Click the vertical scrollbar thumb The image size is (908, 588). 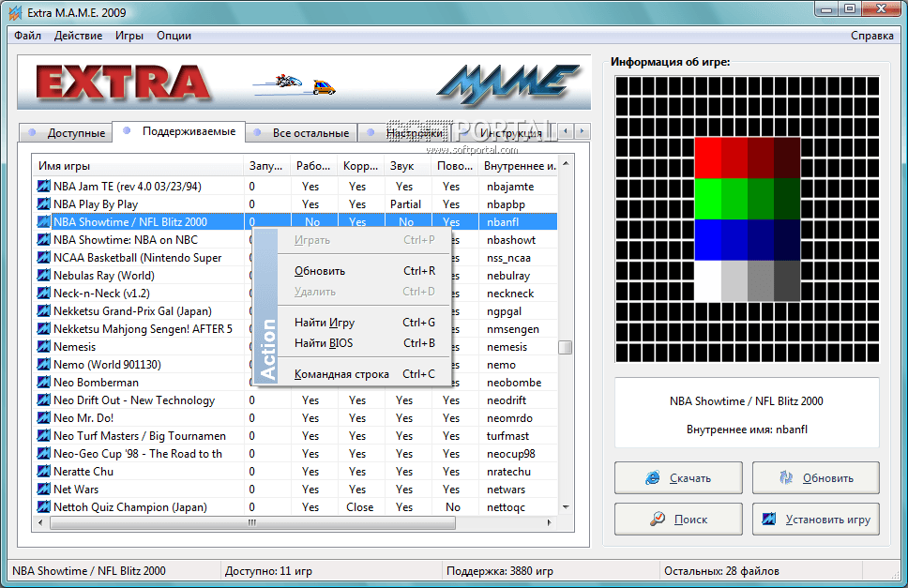coord(566,347)
